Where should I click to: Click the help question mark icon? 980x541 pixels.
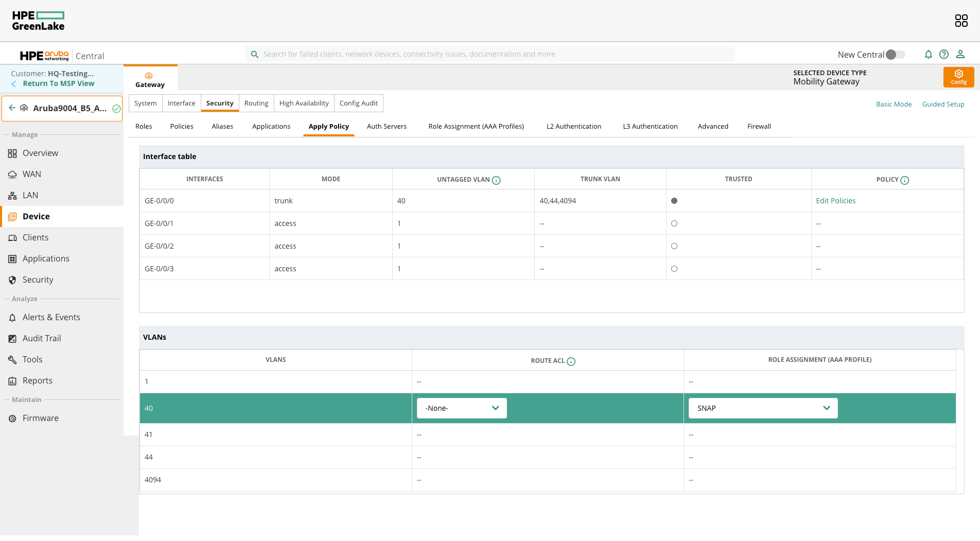pyautogui.click(x=944, y=55)
